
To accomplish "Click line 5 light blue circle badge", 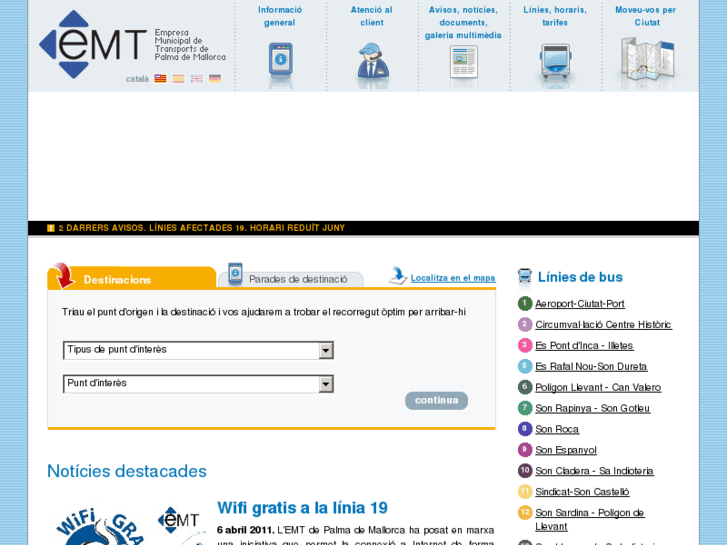I will point(524,366).
